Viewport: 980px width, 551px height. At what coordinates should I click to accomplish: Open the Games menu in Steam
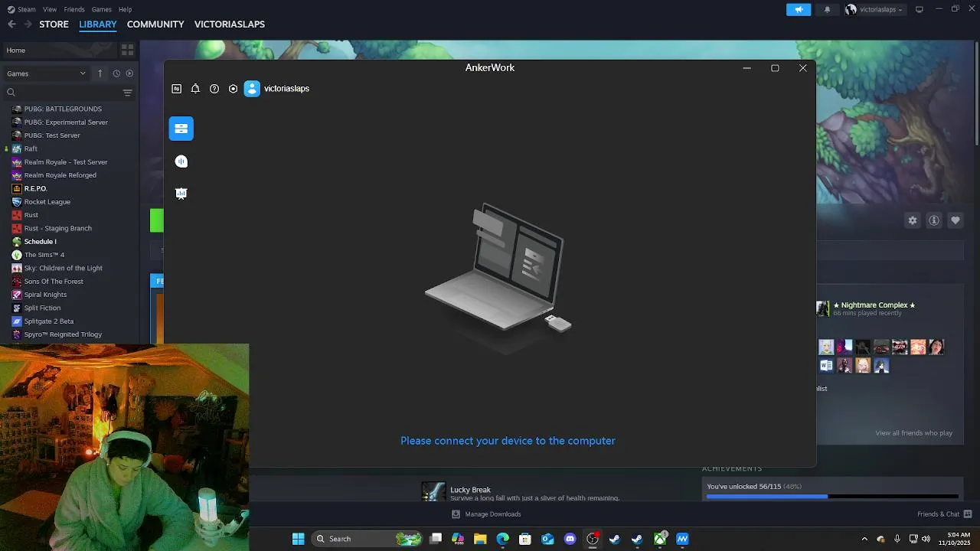[102, 9]
